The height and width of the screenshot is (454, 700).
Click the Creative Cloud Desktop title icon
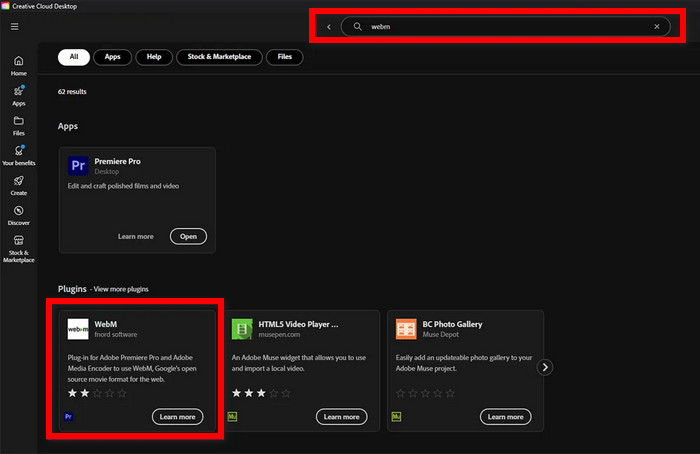click(5, 6)
